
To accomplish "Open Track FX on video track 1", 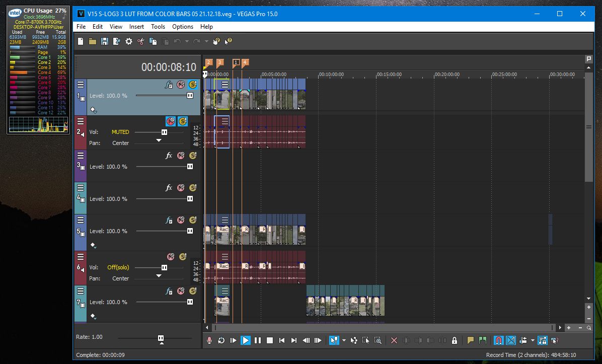I will [169, 85].
